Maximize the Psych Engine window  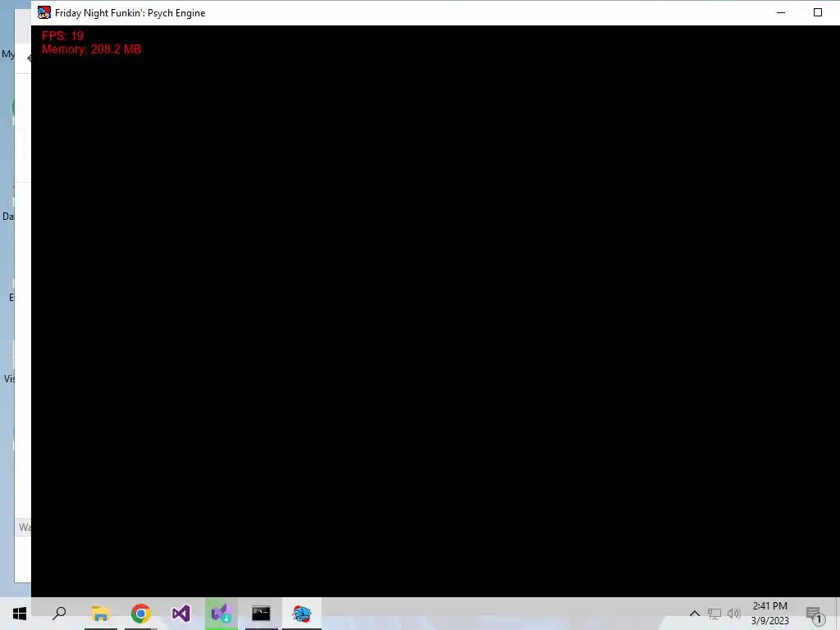[x=818, y=13]
